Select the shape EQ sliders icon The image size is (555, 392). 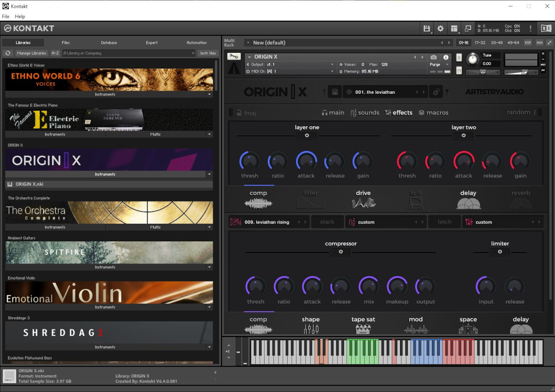click(x=311, y=329)
